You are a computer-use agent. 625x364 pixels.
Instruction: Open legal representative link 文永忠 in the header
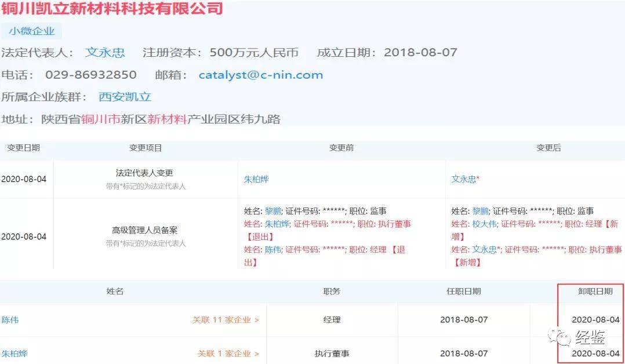coord(105,52)
